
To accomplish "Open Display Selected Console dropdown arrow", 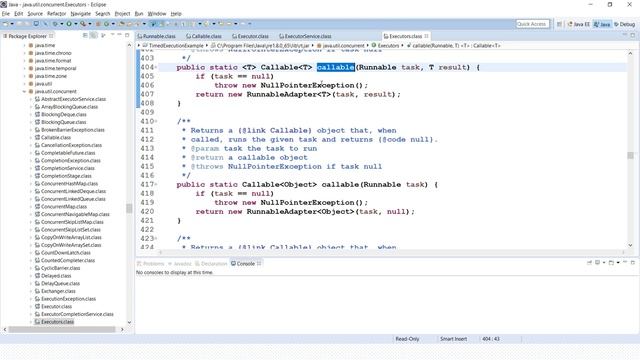I will point(604,263).
